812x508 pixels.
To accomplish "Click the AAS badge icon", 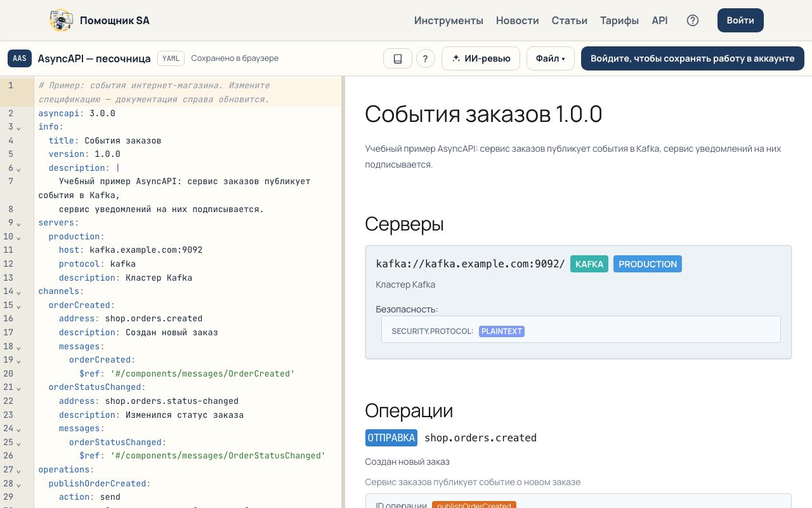I will click(20, 58).
